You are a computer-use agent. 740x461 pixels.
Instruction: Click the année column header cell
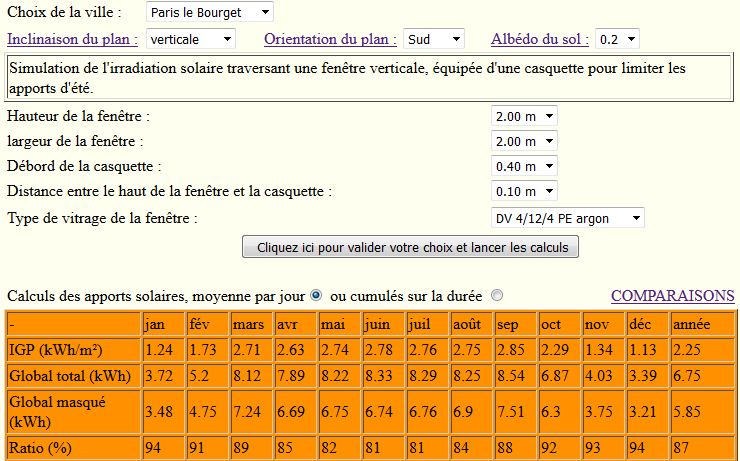[x=702, y=324]
